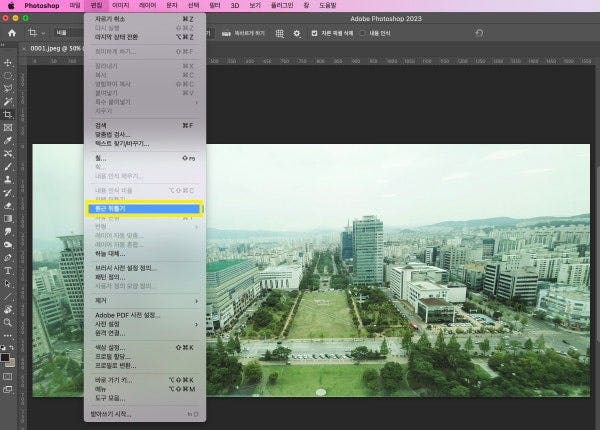Image resolution: width=600 pixels, height=430 pixels.
Task: Enable the 내용 인식 checkbox
Action: point(362,33)
